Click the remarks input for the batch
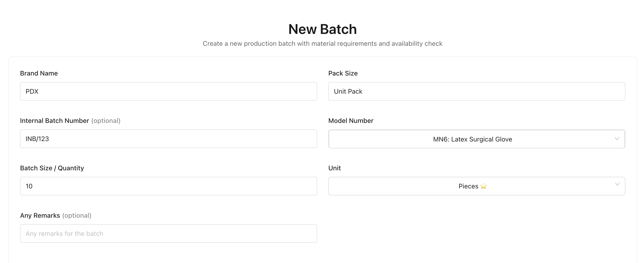This screenshot has width=644, height=263. (169, 233)
